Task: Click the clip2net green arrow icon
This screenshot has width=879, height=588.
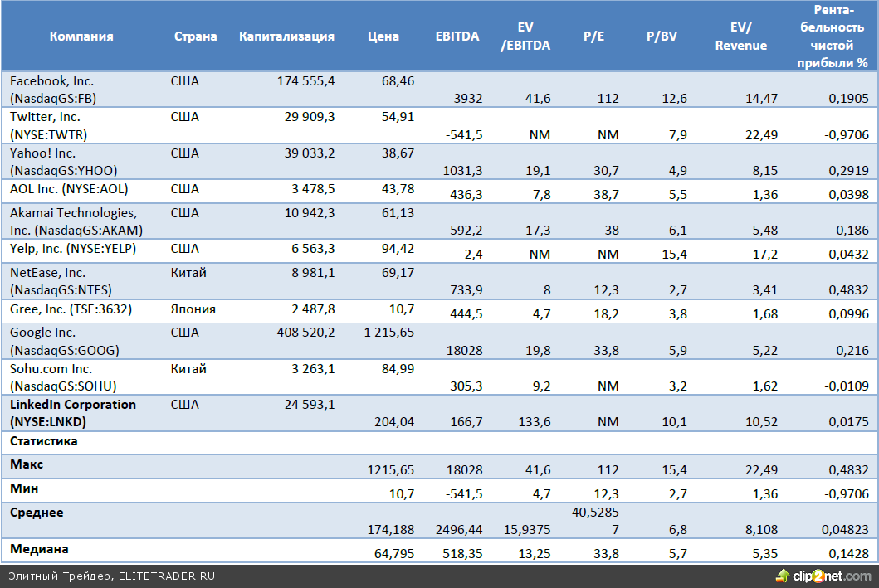Action: tap(782, 576)
